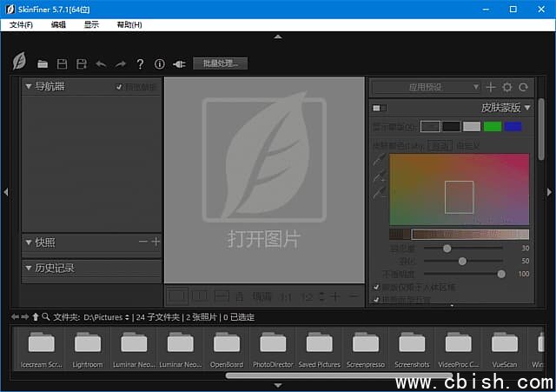Viewport: 556px width, 392px height.
Task: Select the single view layout icon
Action: 177,296
